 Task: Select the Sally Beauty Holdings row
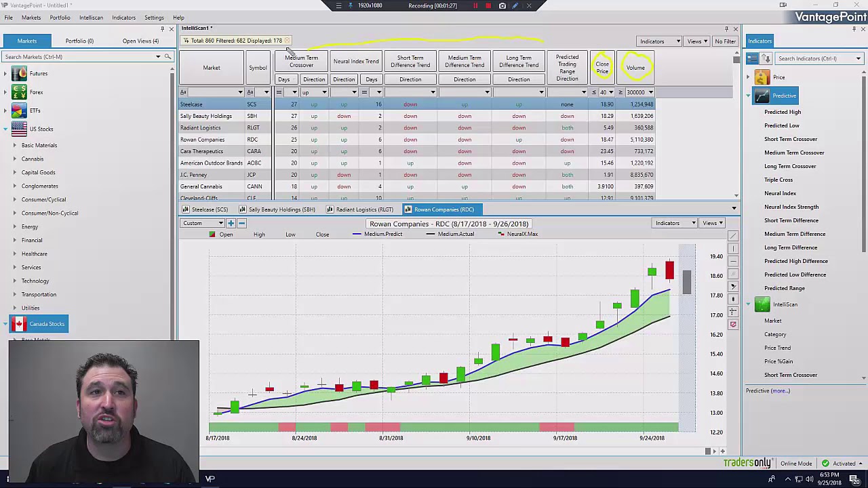coord(416,116)
